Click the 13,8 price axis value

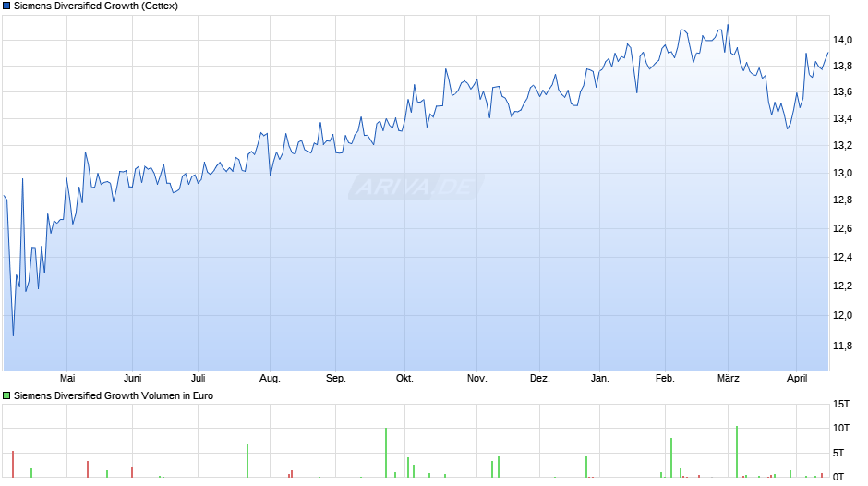pyautogui.click(x=842, y=67)
